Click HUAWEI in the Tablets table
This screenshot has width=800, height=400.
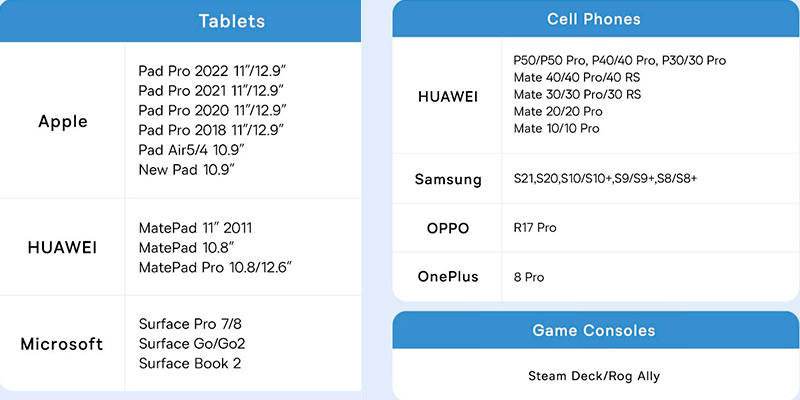[x=63, y=247]
